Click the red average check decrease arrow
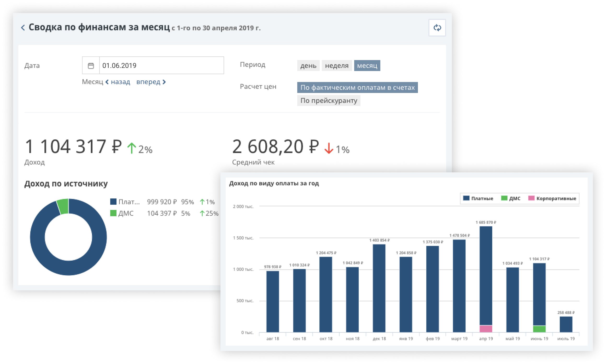 pos(329,148)
